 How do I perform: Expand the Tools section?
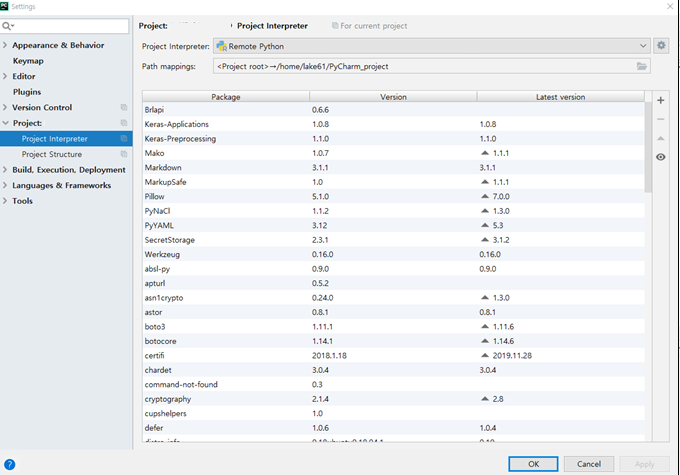coord(5,201)
